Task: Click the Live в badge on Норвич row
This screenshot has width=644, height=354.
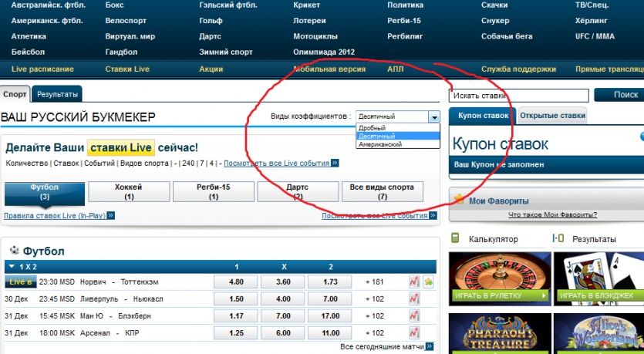Action: [21, 282]
